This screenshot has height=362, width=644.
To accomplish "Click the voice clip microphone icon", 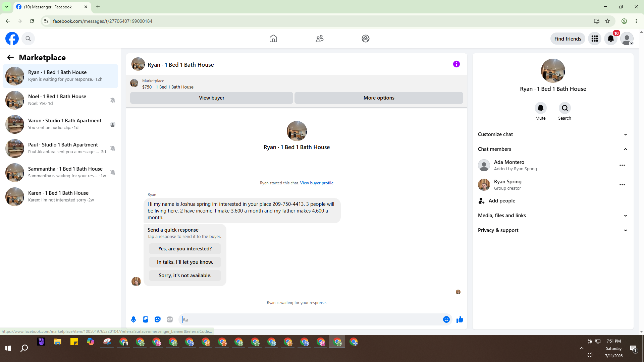I will pyautogui.click(x=133, y=319).
